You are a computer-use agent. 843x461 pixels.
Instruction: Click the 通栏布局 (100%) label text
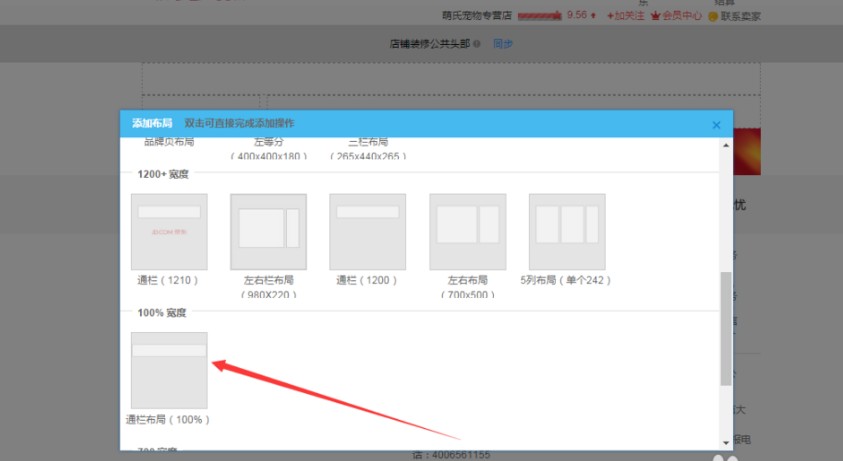168,419
